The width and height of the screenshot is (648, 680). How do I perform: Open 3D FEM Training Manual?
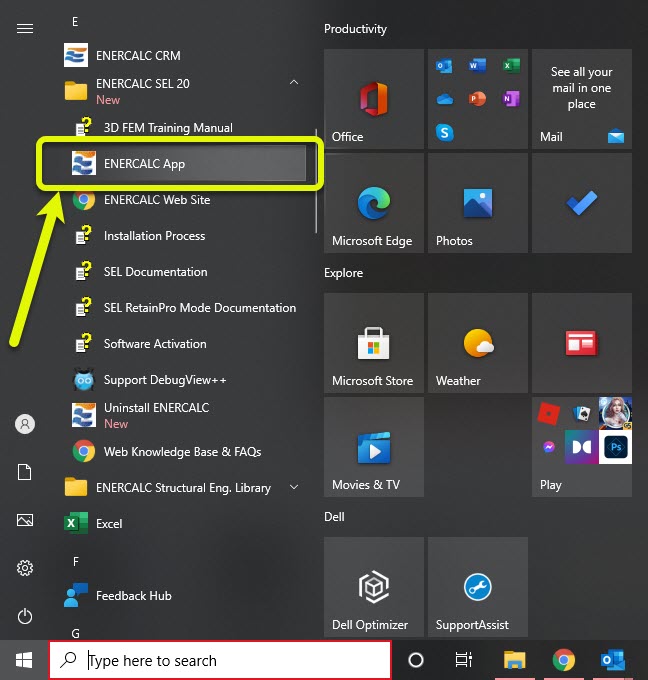(x=182, y=128)
